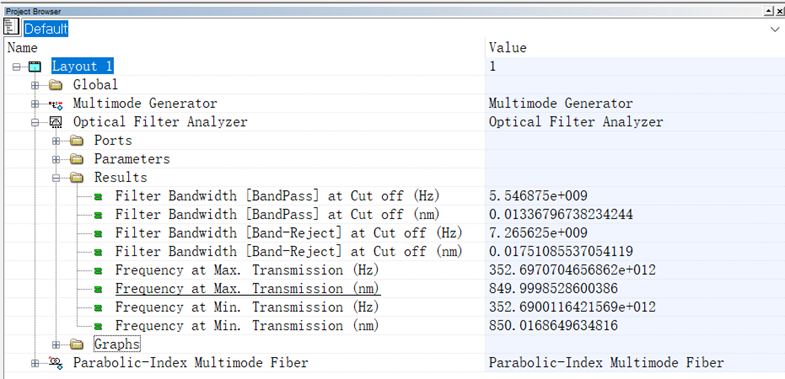Select Frequency at Max. Transmission (nm) result
Image resolution: width=785 pixels, height=379 pixels.
click(x=248, y=288)
